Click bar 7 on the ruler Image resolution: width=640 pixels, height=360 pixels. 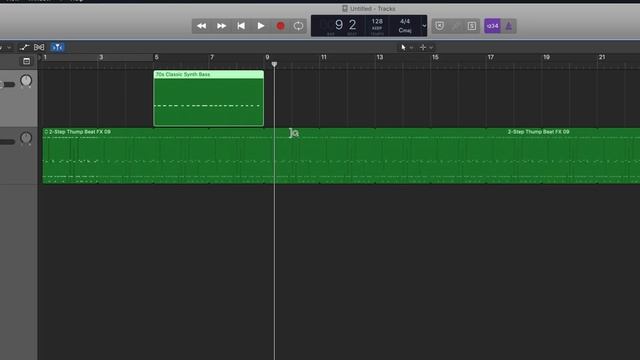pos(212,57)
